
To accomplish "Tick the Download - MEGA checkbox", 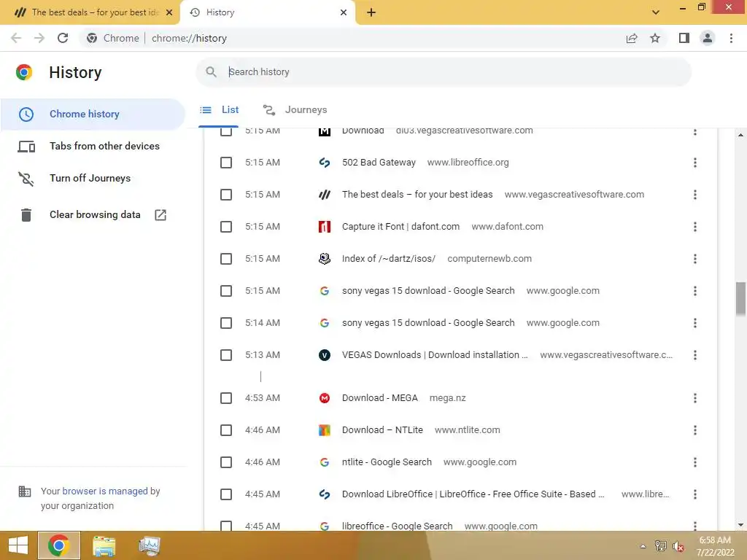I will click(x=226, y=398).
